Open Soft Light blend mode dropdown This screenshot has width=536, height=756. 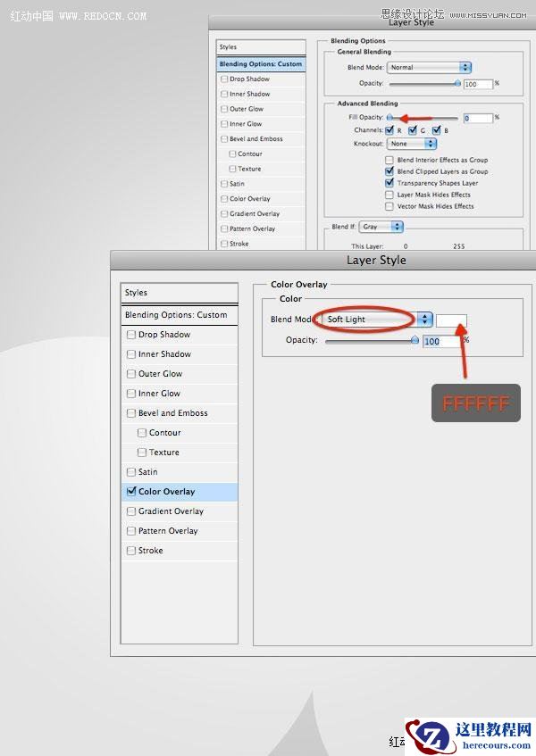[375, 320]
